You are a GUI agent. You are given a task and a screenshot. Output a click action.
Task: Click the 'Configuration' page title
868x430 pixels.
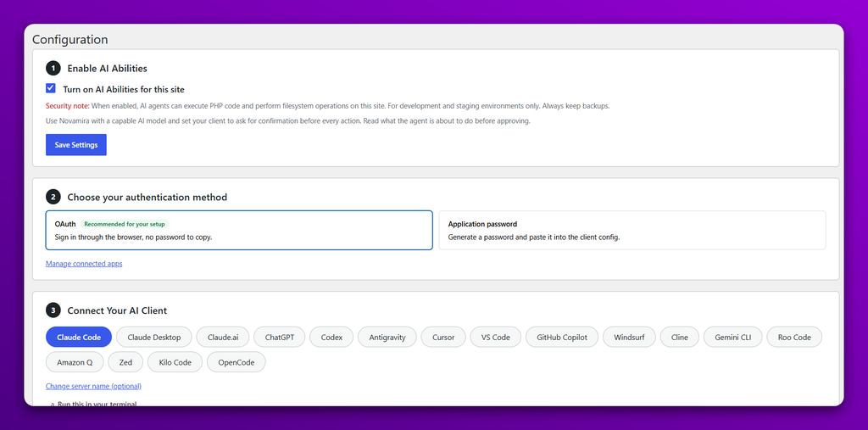coord(70,40)
